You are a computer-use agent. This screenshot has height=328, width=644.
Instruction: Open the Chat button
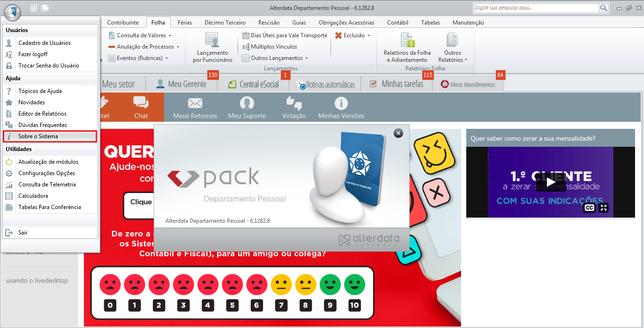pos(141,107)
